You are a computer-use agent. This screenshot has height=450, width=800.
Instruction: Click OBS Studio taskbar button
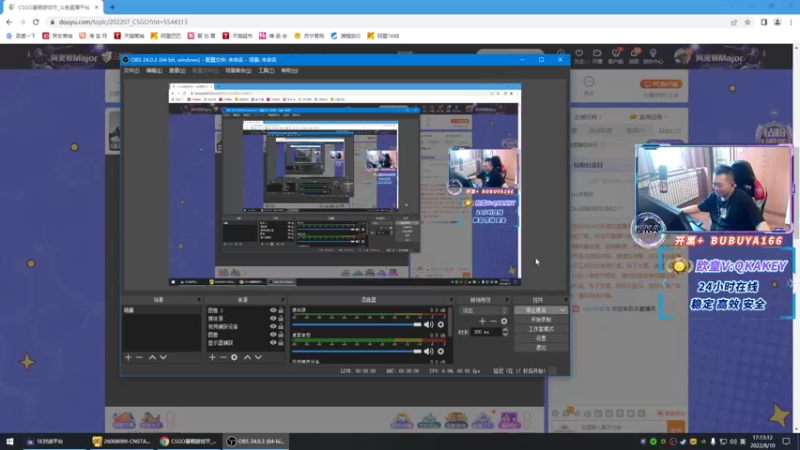coord(256,441)
